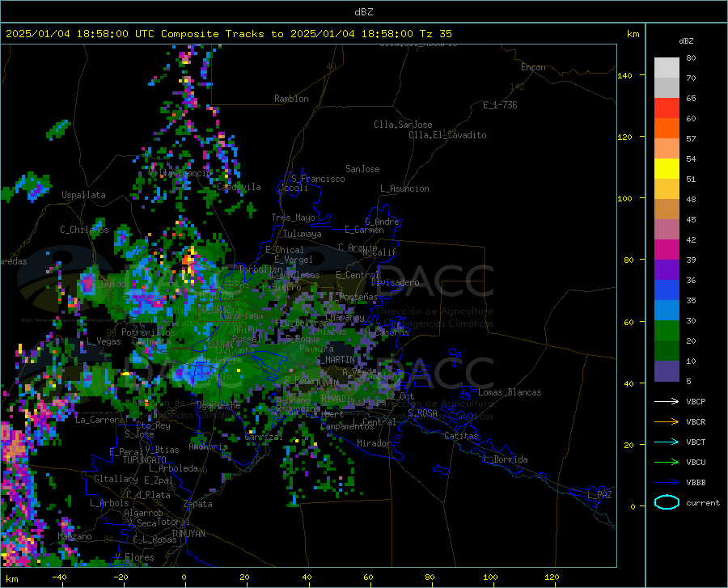The height and width of the screenshot is (588, 728).
Task: Pick the light blue 30-35 dBZ swatch
Action: 667,311
